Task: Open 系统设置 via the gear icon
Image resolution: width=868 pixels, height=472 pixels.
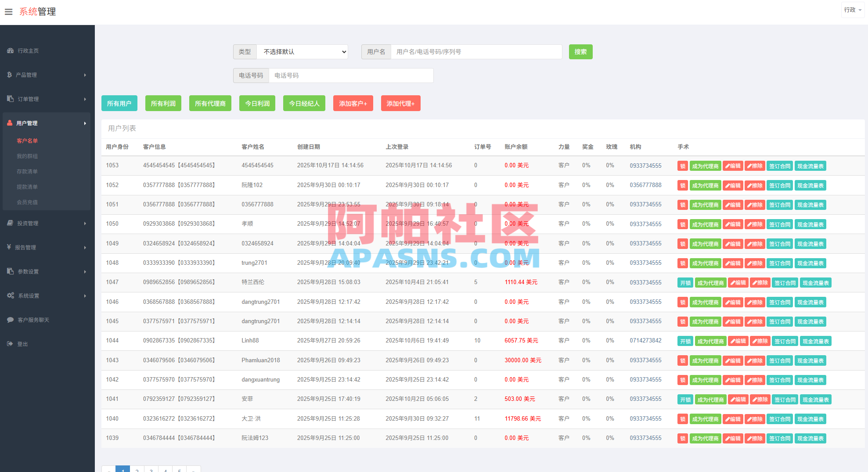Action: [x=10, y=295]
